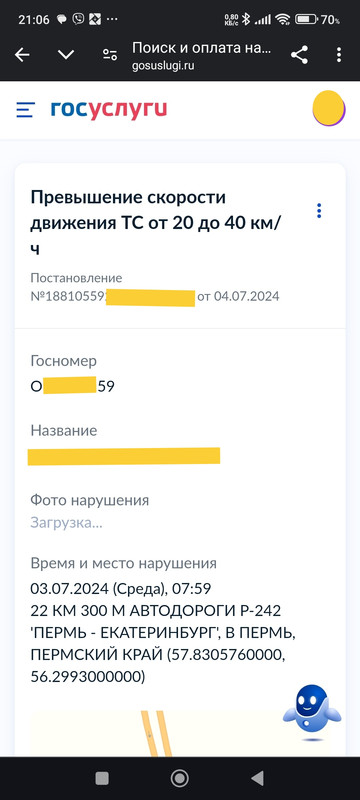Tap the share icon in browser bar
This screenshot has width=360, height=800.
click(x=299, y=55)
